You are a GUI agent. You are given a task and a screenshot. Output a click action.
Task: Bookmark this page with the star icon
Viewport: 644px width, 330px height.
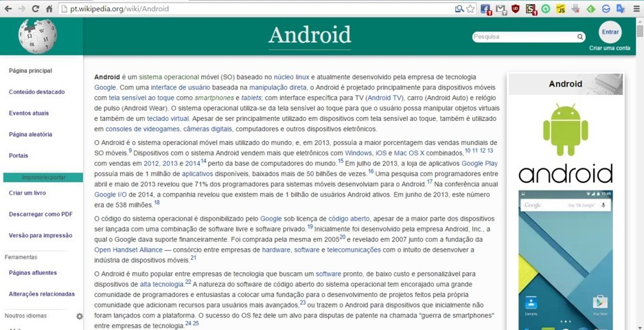point(470,9)
